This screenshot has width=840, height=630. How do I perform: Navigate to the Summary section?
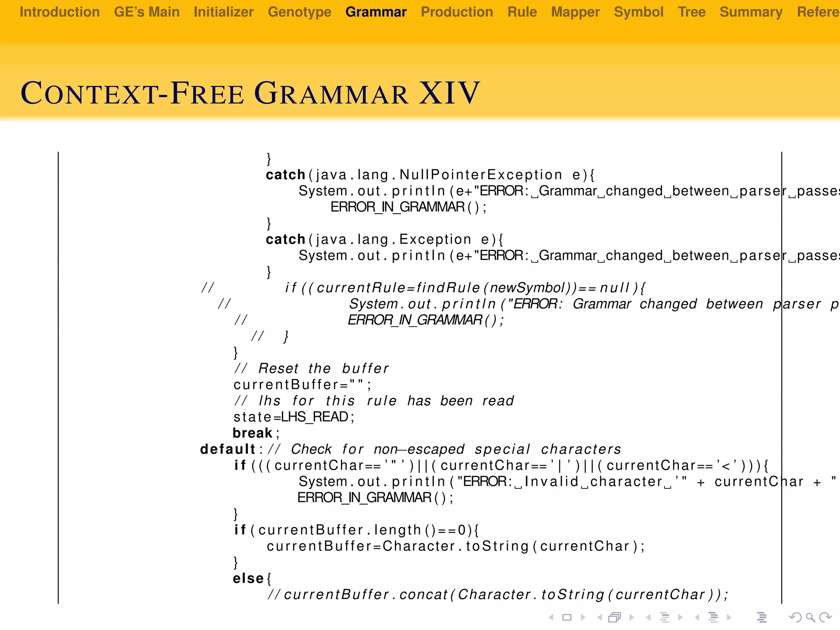[x=751, y=12]
